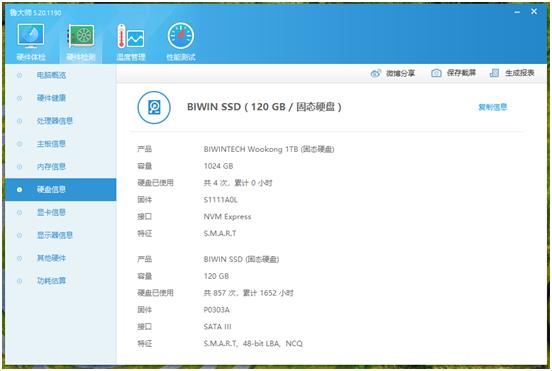Click 生成报表 text button
The image size is (552, 371).
[520, 73]
